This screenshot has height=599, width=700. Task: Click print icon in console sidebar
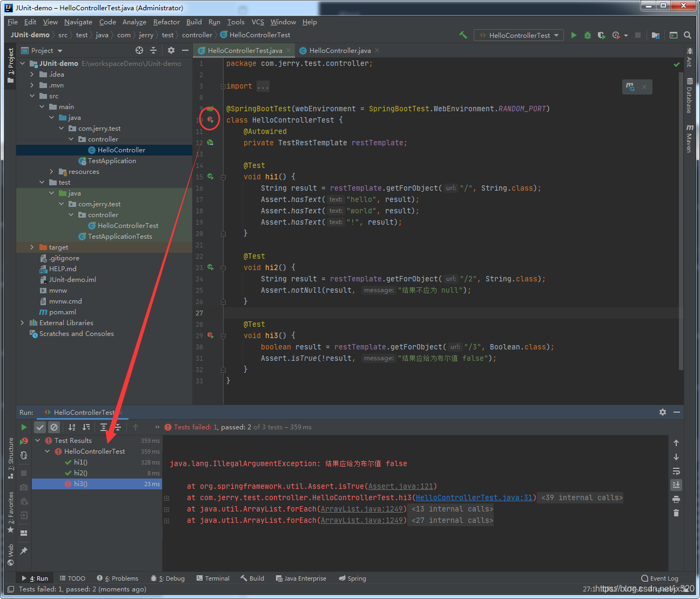pyautogui.click(x=676, y=499)
